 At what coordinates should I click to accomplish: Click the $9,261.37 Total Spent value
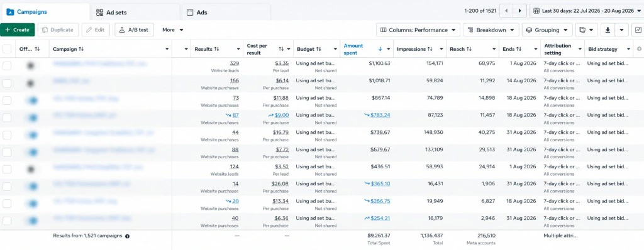coord(379,236)
